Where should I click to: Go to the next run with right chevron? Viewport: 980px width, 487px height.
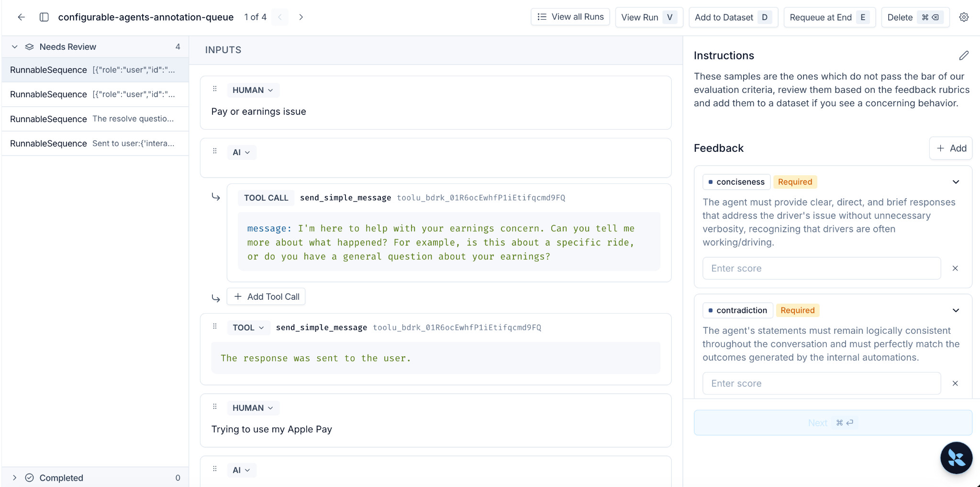[x=301, y=17]
